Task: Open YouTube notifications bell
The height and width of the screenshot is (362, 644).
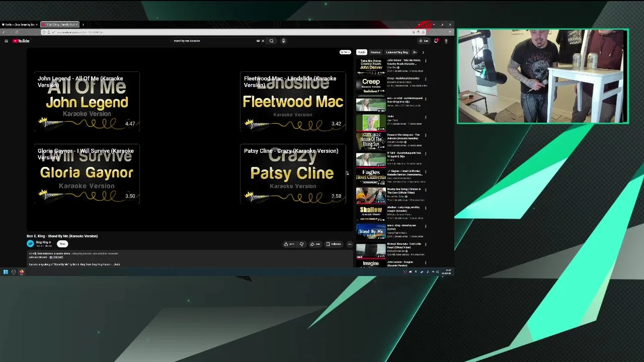Action: tap(436, 41)
